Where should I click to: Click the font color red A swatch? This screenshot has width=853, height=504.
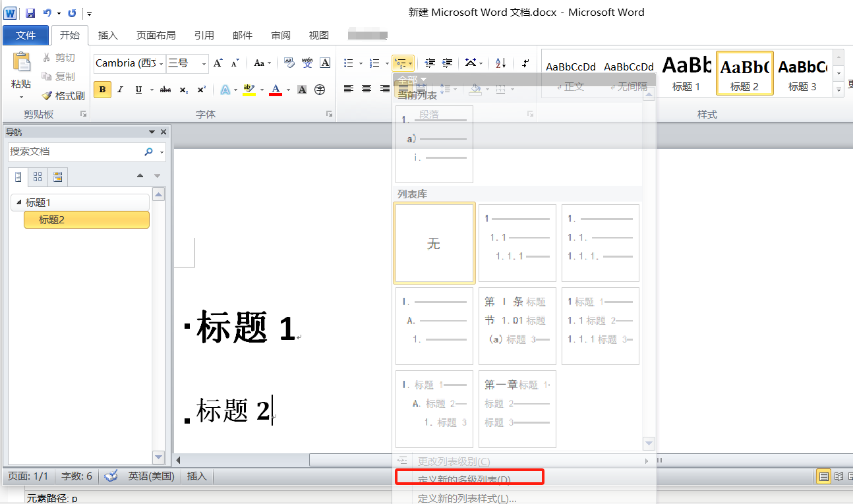coord(276,90)
